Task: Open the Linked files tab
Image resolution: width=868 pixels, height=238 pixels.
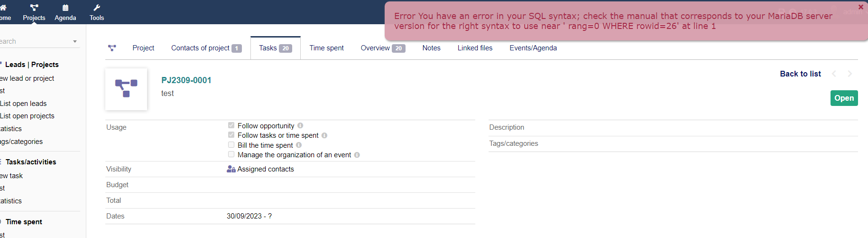Action: 475,48
